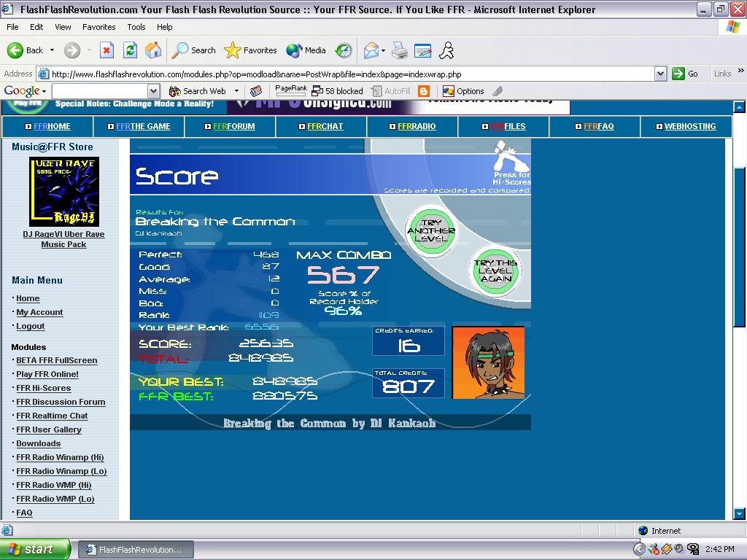
Task: Click the highlighter pen icon in Google toolbar
Action: pyautogui.click(x=498, y=91)
